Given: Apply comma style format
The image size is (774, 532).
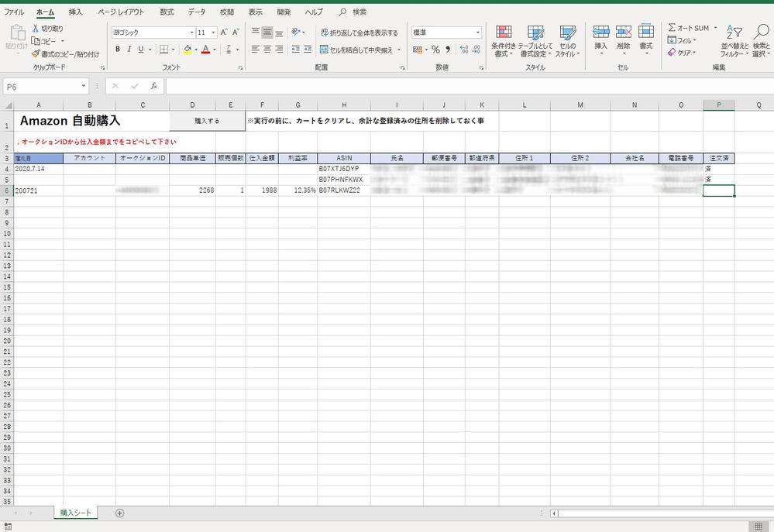Looking at the screenshot, I should click(448, 50).
